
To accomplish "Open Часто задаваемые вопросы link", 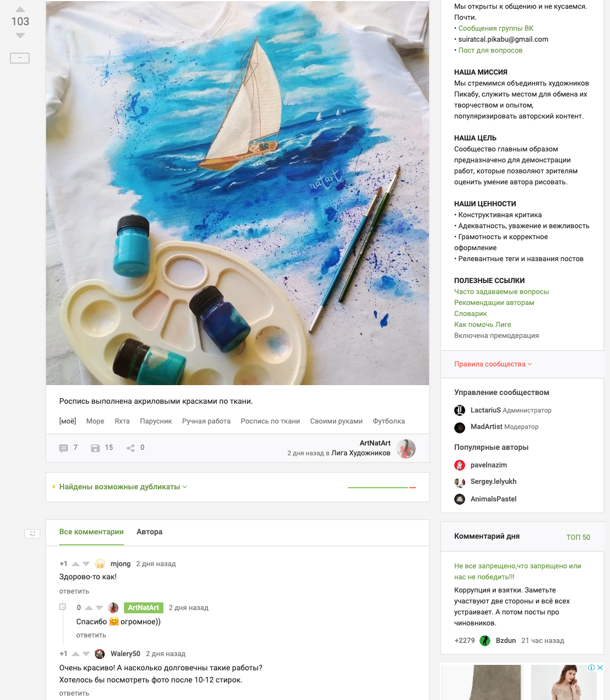I will (x=501, y=292).
